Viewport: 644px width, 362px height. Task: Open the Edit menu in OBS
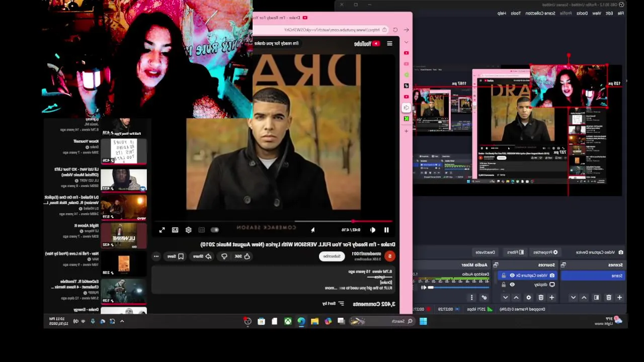(x=609, y=13)
